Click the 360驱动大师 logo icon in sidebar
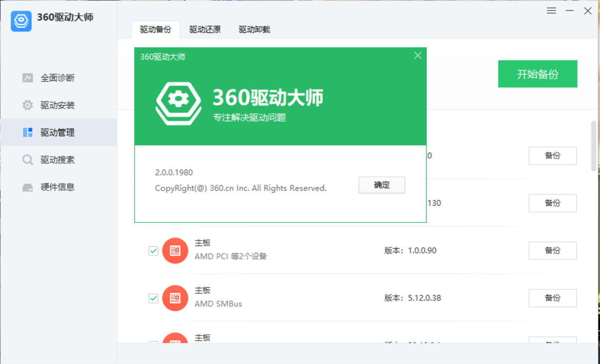The width and height of the screenshot is (600, 364). point(21,20)
